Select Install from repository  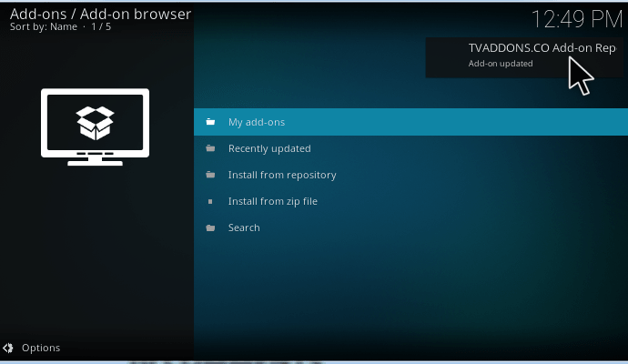pyautogui.click(x=410, y=175)
